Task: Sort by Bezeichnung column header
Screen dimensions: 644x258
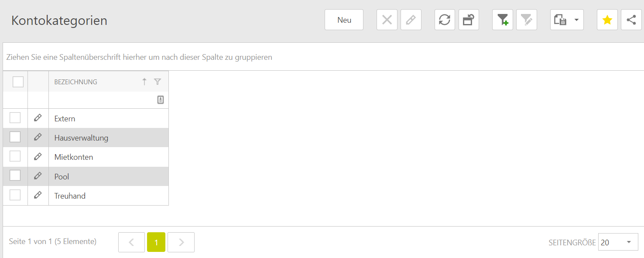Action: (x=76, y=82)
